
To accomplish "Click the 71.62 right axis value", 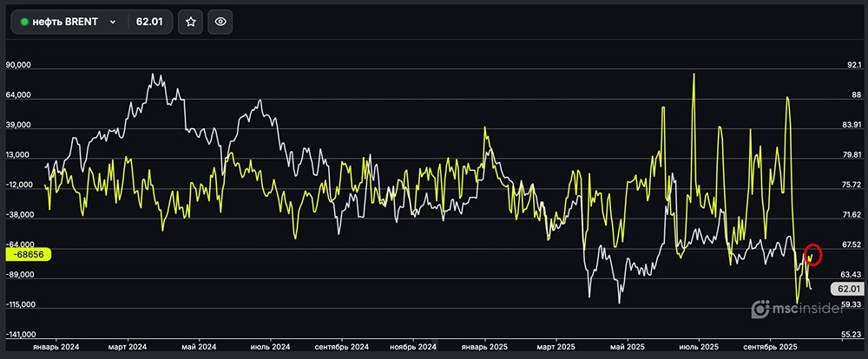I will pyautogui.click(x=852, y=215).
